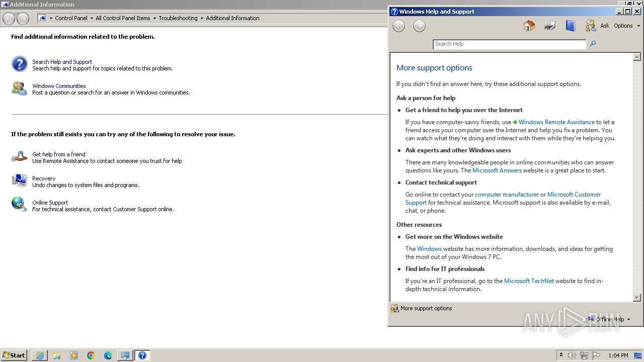Open the Online Support link
The image size is (644, 362).
pos(50,203)
